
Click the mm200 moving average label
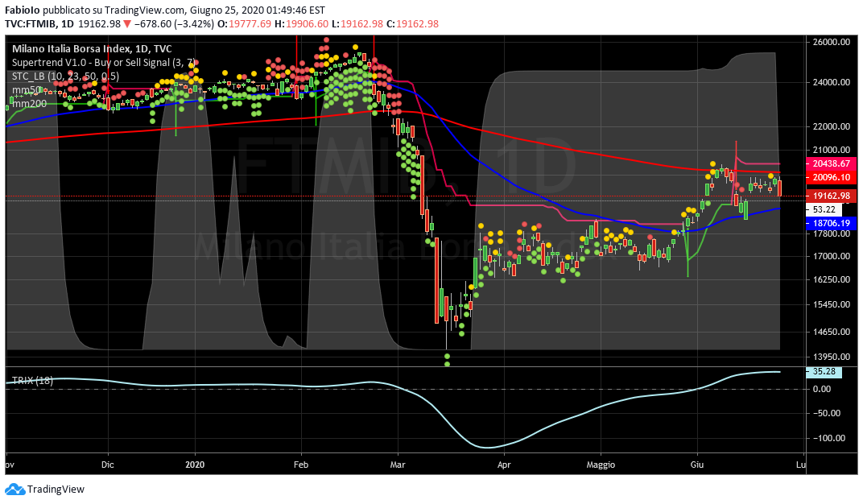30,103
